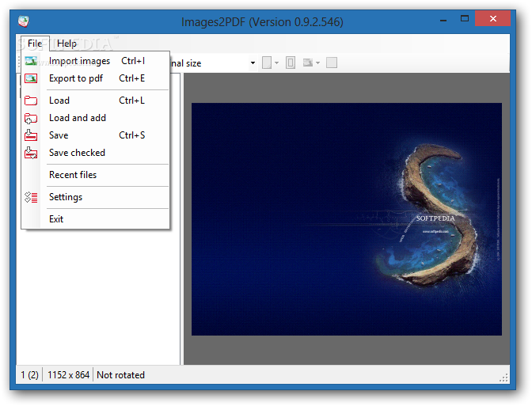This screenshot has width=532, height=406.
Task: Close the Images2PDF window
Action: tap(492, 19)
